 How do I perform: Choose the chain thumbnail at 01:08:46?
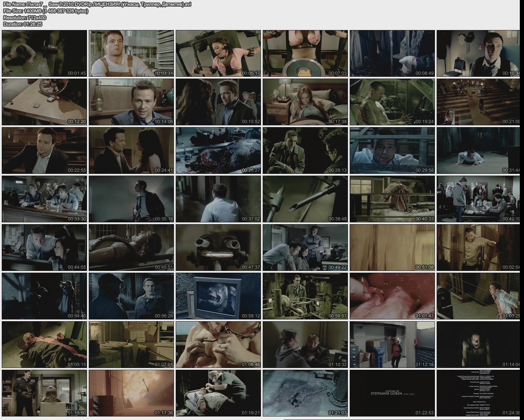point(218,345)
